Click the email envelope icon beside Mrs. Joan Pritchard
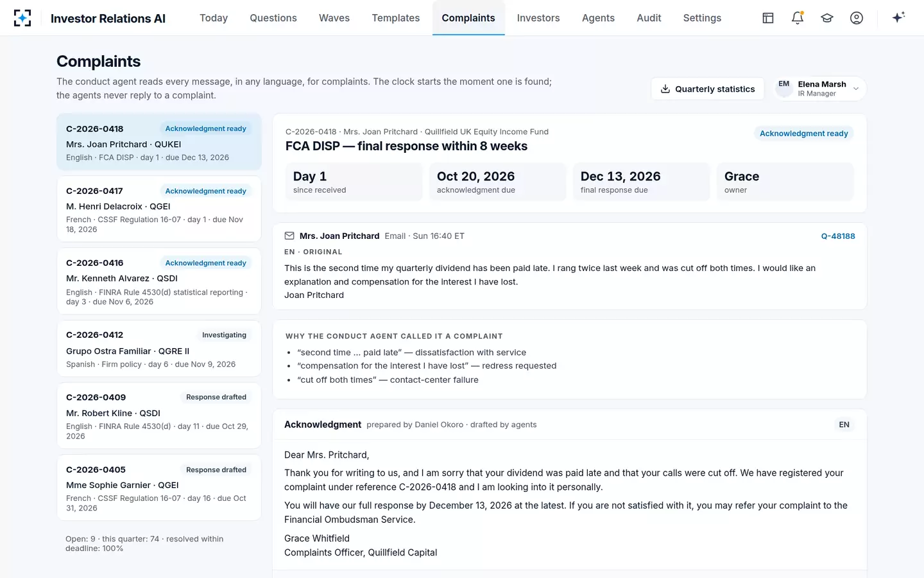924x578 pixels. (289, 236)
